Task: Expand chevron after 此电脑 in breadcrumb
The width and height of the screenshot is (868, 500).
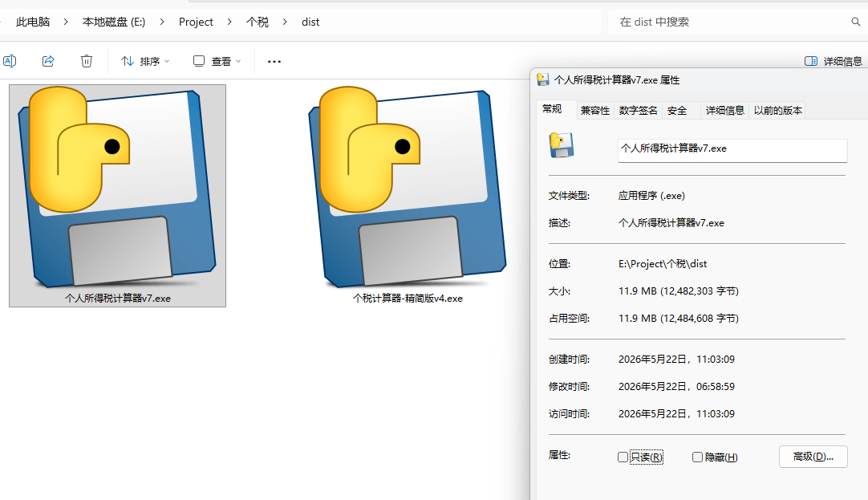Action: click(66, 22)
